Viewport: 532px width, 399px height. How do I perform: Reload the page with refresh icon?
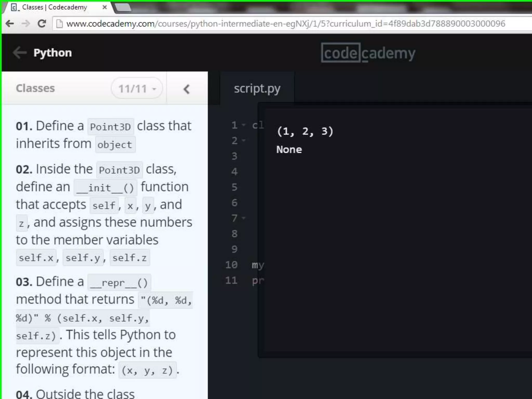(42, 24)
